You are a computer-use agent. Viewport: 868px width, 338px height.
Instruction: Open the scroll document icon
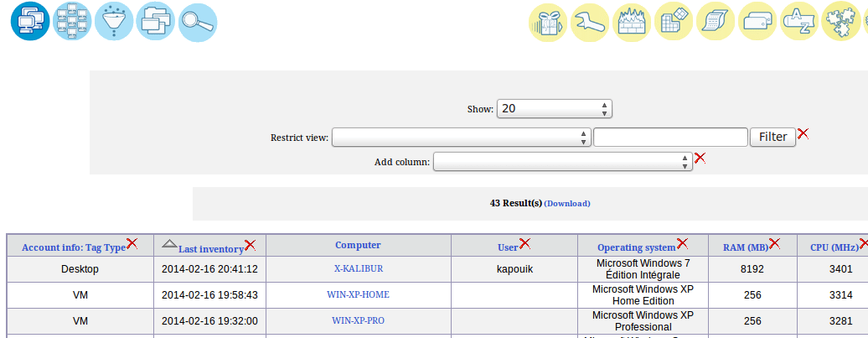tap(716, 21)
